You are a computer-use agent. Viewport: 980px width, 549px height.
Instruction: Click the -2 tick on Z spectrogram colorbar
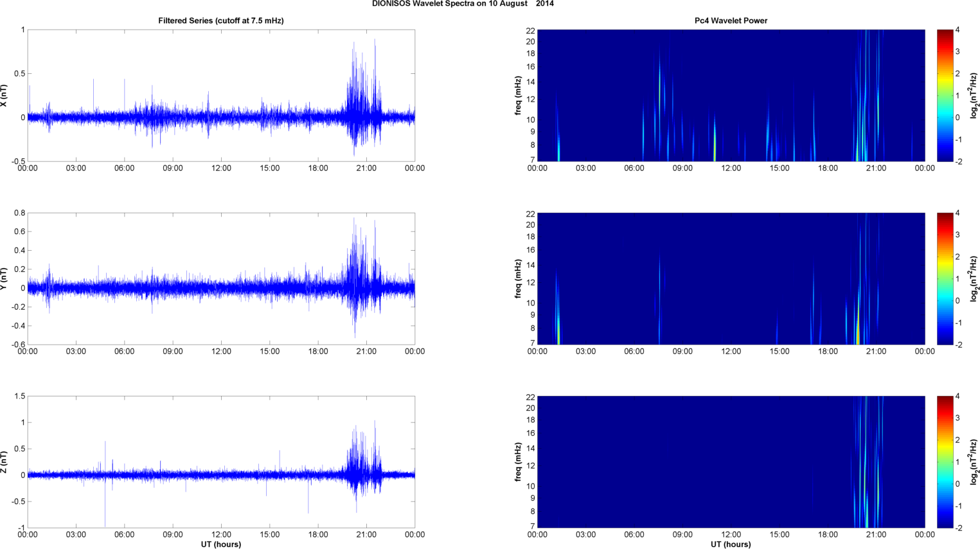point(959,528)
